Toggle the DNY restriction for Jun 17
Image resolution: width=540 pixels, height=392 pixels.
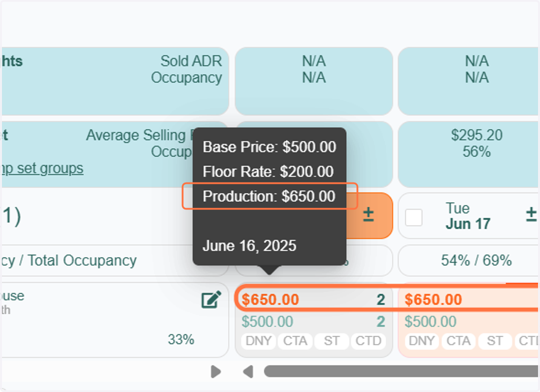click(422, 341)
